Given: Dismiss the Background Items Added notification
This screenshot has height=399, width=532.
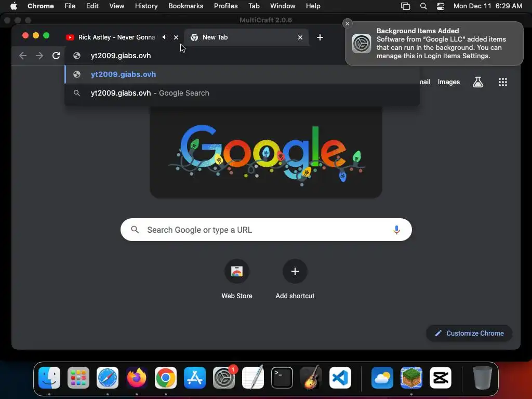Looking at the screenshot, I should tap(347, 23).
